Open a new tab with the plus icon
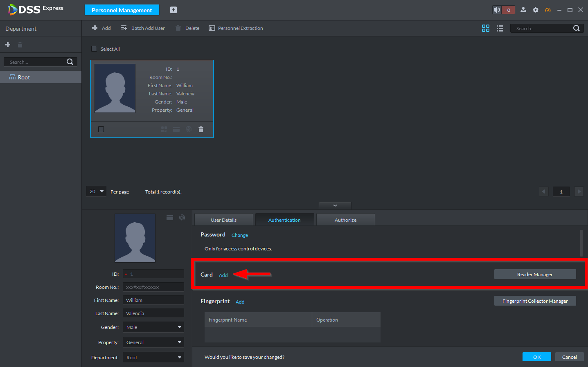588x367 pixels. 173,10
